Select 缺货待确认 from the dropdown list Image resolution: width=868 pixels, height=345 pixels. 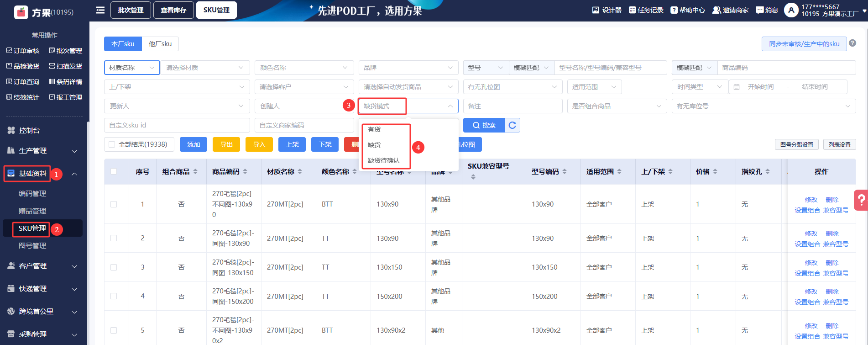pos(383,160)
